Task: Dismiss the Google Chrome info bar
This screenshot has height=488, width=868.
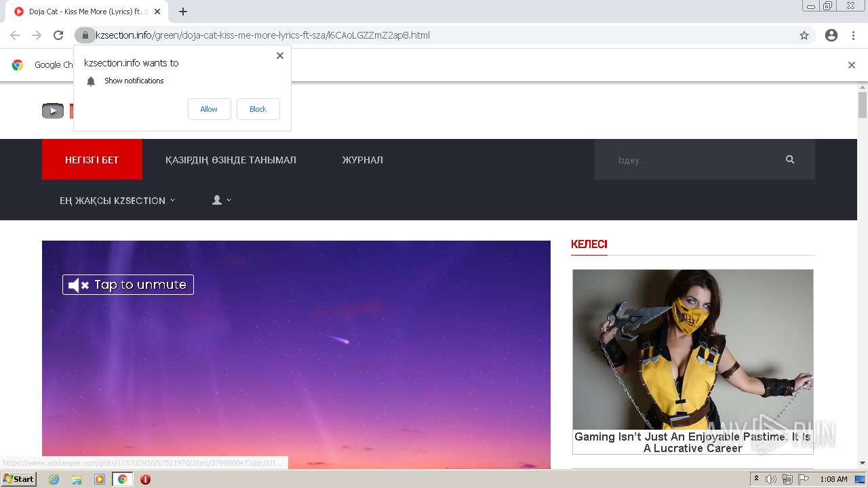Action: (x=852, y=65)
